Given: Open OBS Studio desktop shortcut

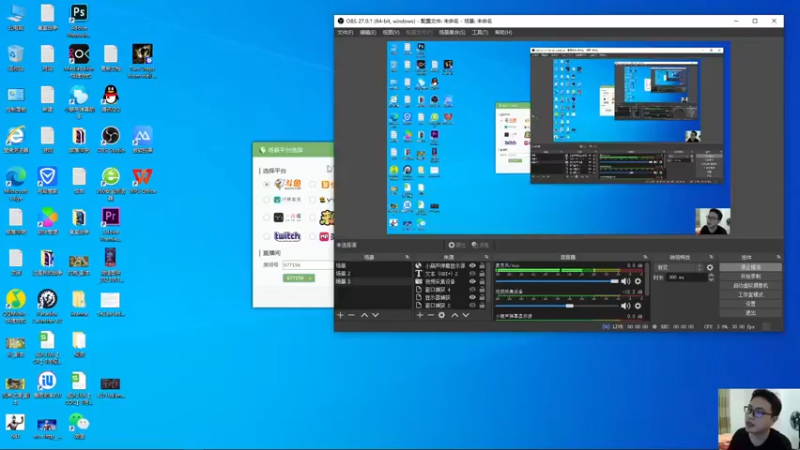Looking at the screenshot, I should pyautogui.click(x=111, y=140).
